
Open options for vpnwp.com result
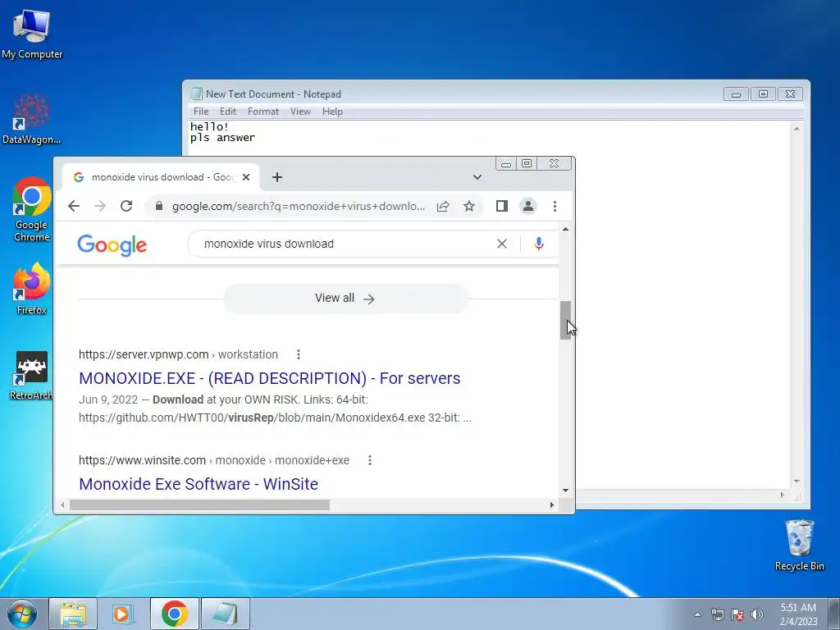coord(299,354)
